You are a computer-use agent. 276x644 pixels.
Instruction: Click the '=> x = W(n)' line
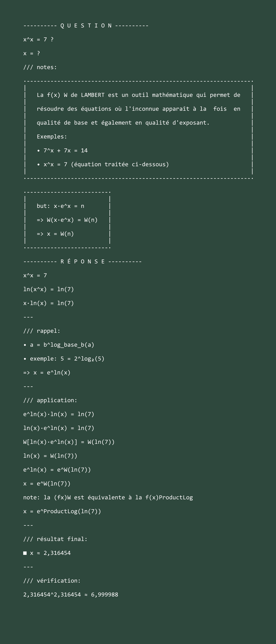click(55, 234)
